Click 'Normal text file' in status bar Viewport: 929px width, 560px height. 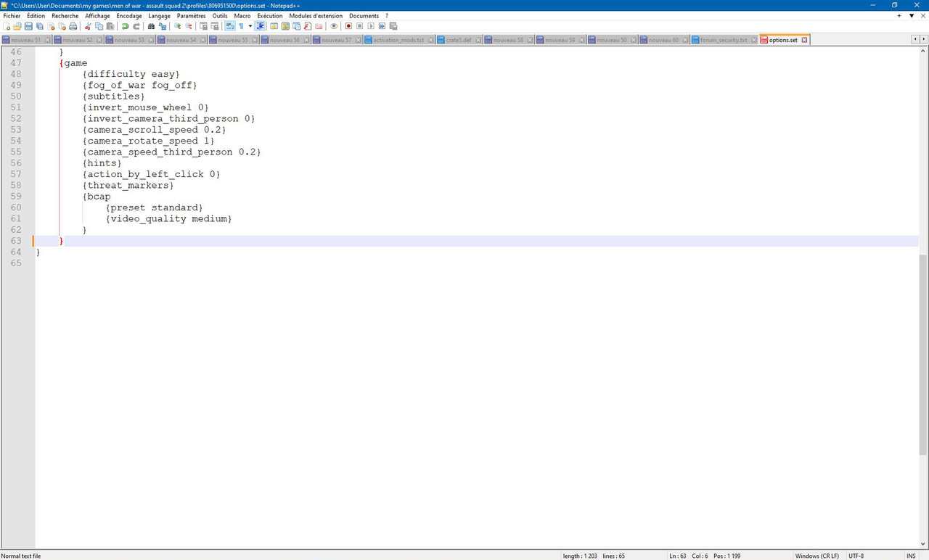tap(21, 556)
